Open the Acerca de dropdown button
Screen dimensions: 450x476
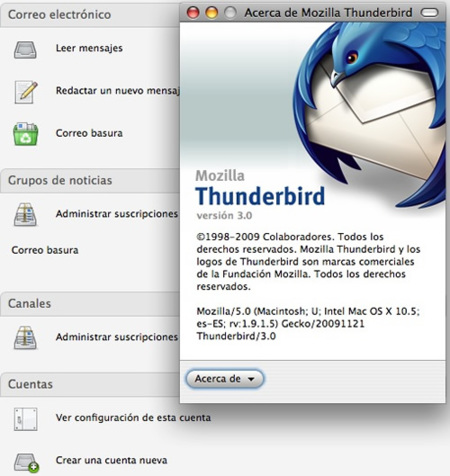tap(225, 379)
